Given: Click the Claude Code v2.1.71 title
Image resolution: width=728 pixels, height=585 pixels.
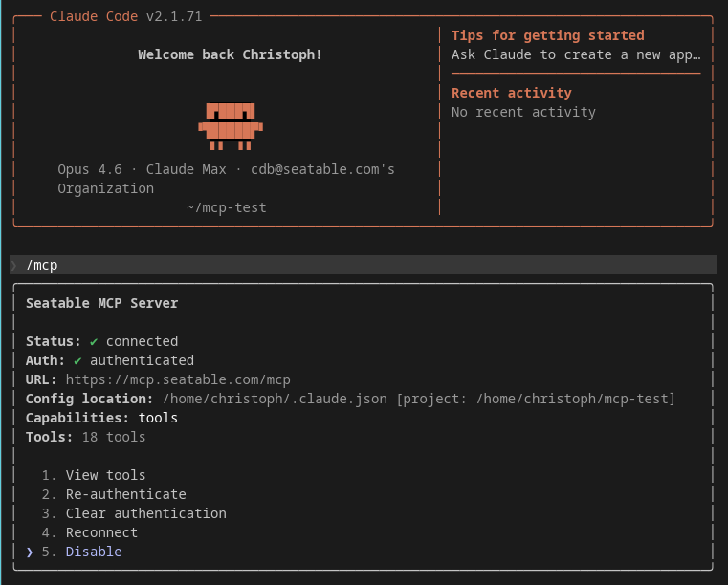Looking at the screenshot, I should (126, 16).
